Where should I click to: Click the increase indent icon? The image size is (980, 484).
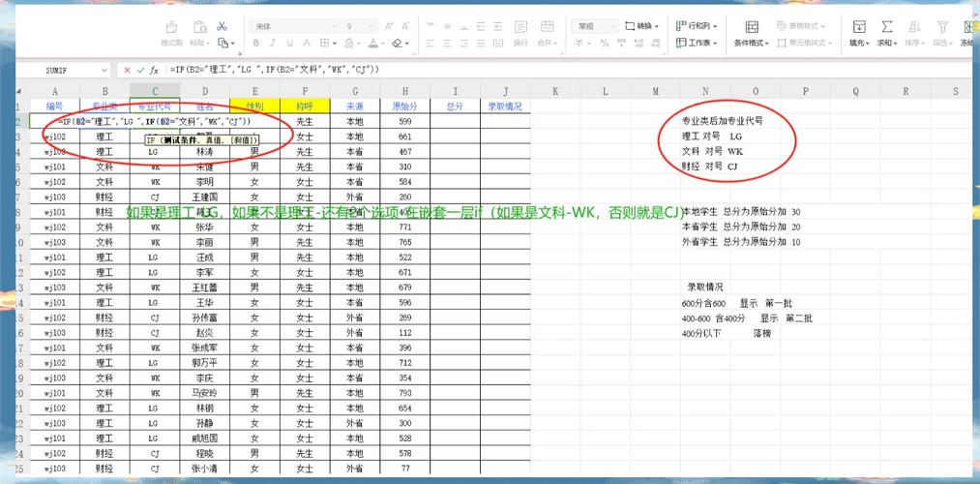tap(498, 27)
